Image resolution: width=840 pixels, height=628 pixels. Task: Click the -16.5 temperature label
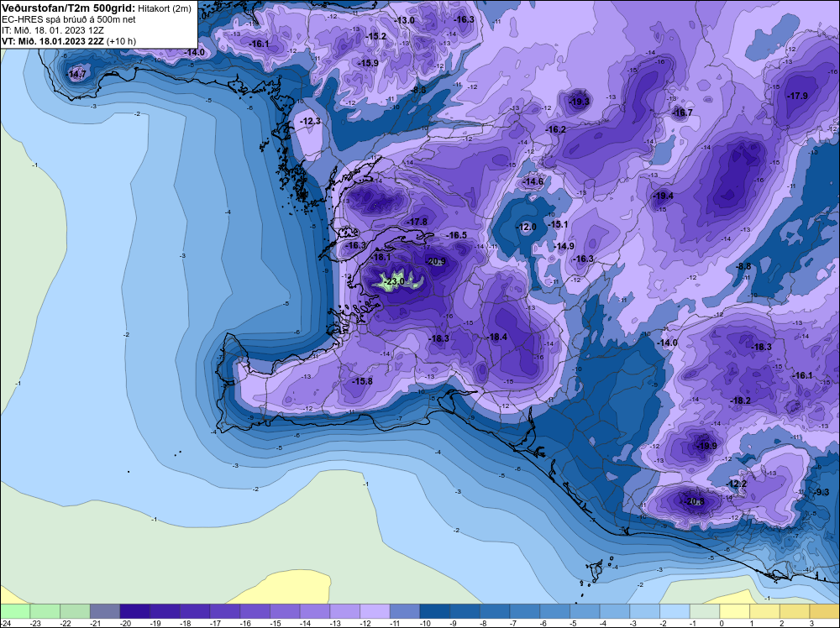[457, 235]
